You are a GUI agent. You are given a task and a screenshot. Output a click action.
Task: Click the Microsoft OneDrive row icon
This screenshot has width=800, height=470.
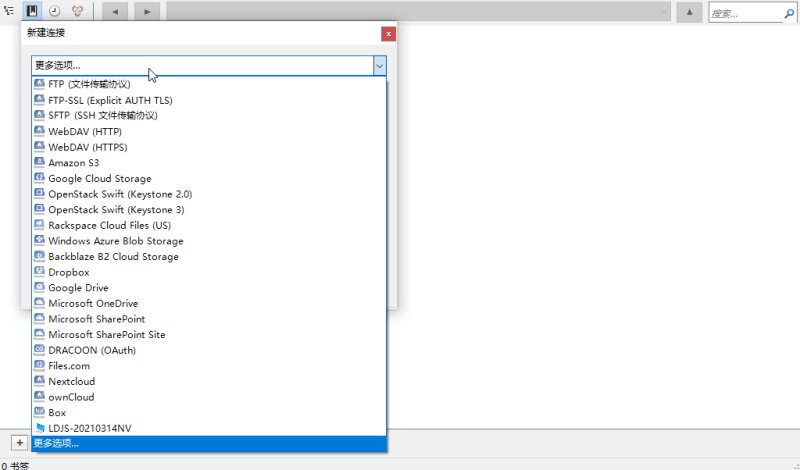tap(39, 303)
